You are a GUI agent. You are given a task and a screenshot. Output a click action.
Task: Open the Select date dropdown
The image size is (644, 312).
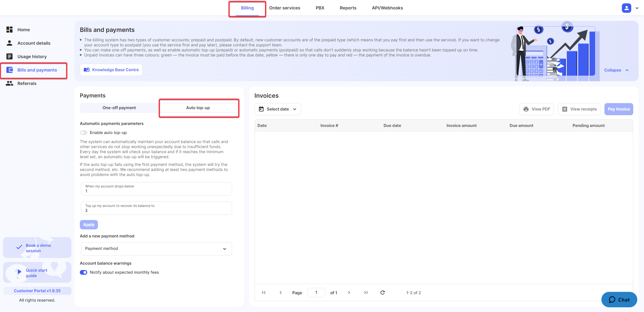click(x=278, y=109)
